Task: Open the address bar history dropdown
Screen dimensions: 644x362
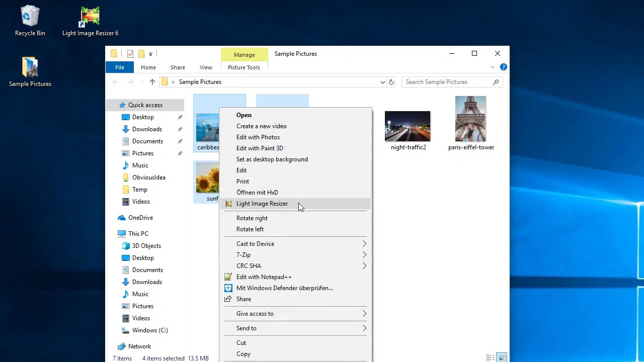Action: click(383, 82)
